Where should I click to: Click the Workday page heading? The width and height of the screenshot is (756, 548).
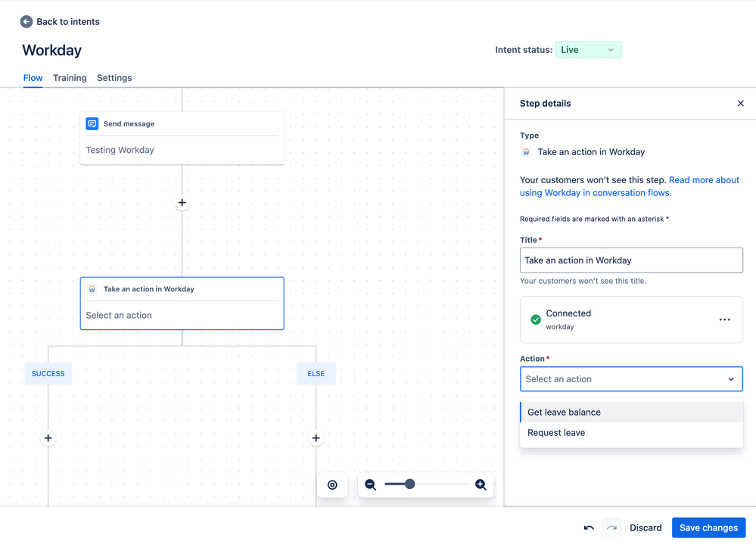(52, 50)
